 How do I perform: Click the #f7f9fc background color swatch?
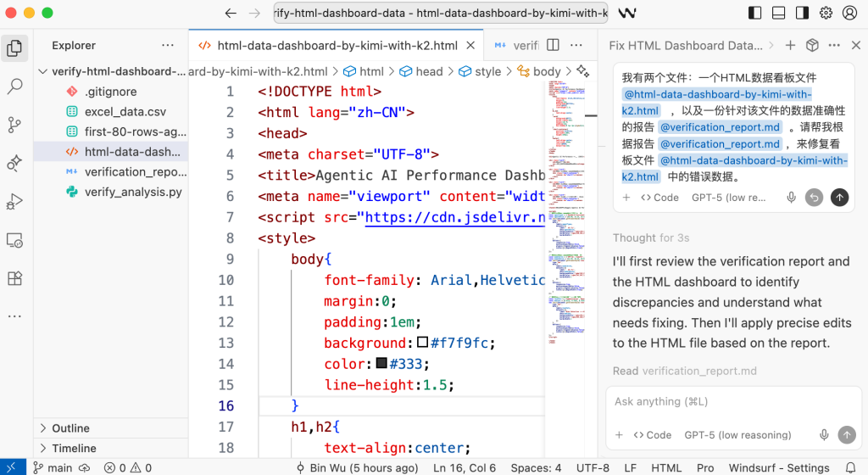pyautogui.click(x=423, y=343)
